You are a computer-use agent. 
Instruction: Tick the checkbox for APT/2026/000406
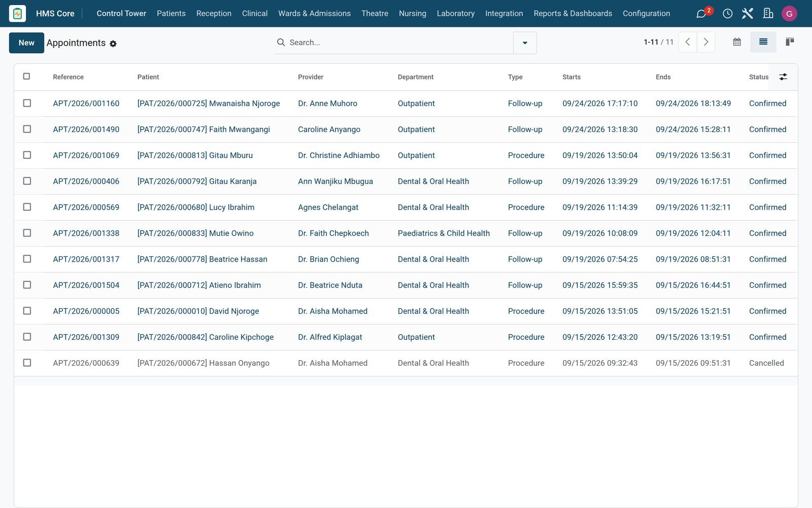(x=27, y=181)
